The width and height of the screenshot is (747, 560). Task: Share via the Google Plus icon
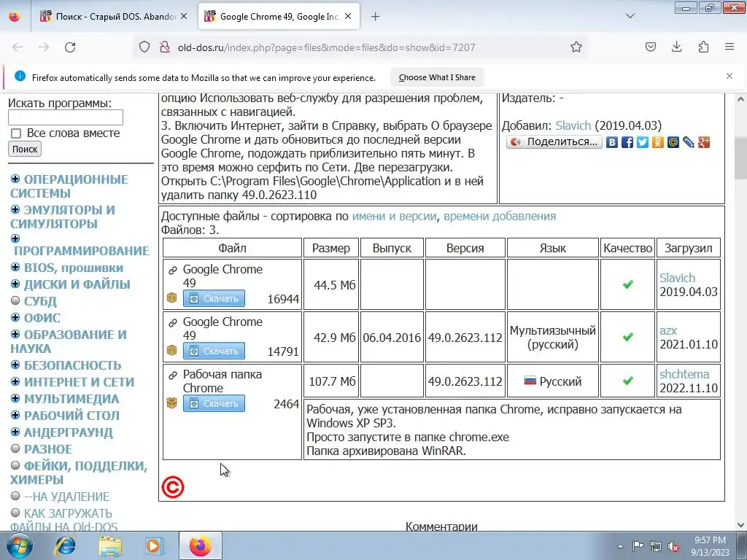point(704,142)
